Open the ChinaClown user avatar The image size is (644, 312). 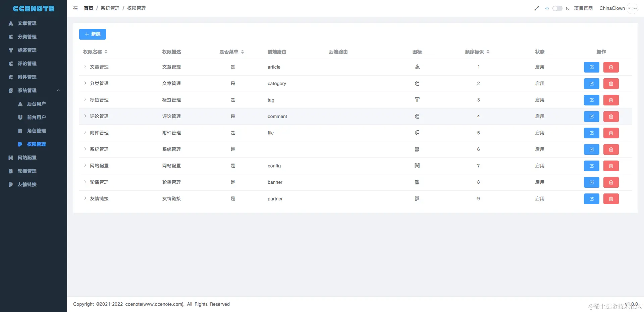(x=632, y=8)
